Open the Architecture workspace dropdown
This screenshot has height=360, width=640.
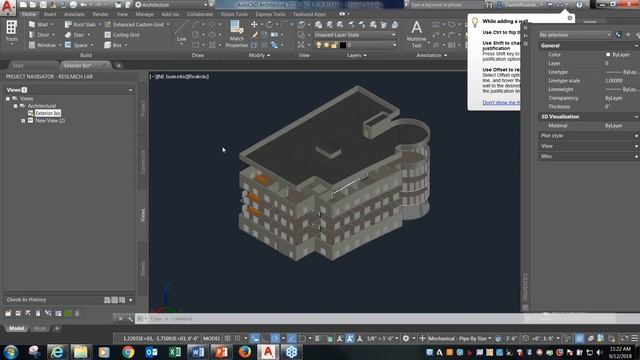(x=172, y=5)
